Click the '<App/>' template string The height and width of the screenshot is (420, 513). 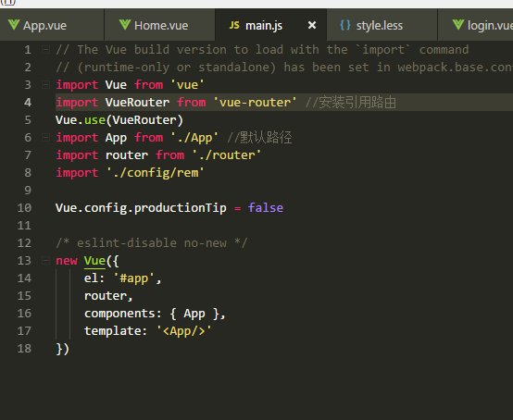[183, 331]
